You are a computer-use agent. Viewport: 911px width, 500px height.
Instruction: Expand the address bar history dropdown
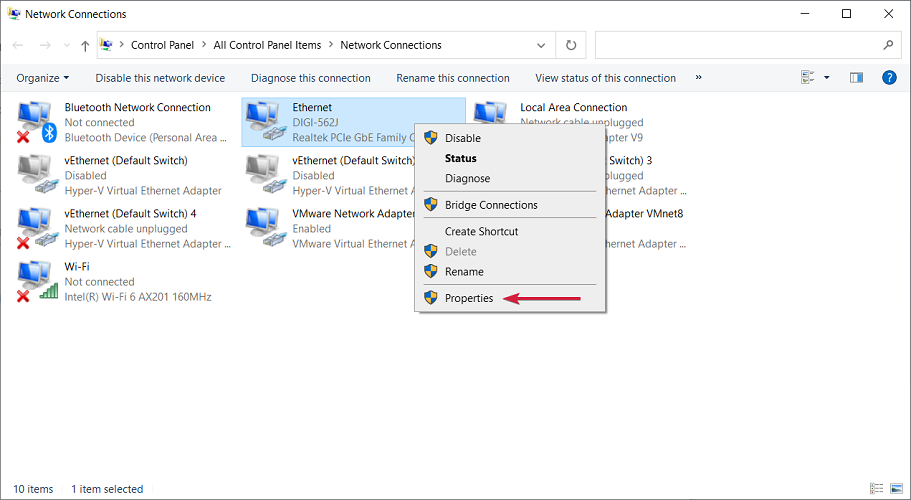tap(541, 45)
